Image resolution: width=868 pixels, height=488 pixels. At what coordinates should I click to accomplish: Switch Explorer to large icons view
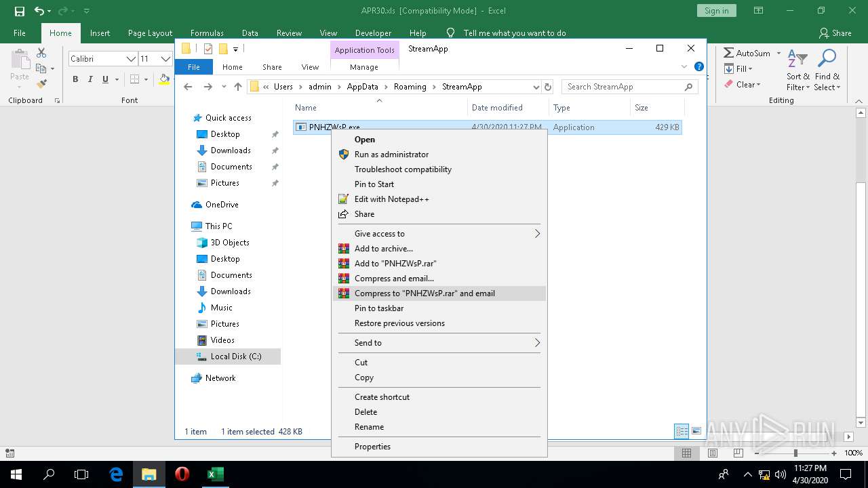coord(696,431)
